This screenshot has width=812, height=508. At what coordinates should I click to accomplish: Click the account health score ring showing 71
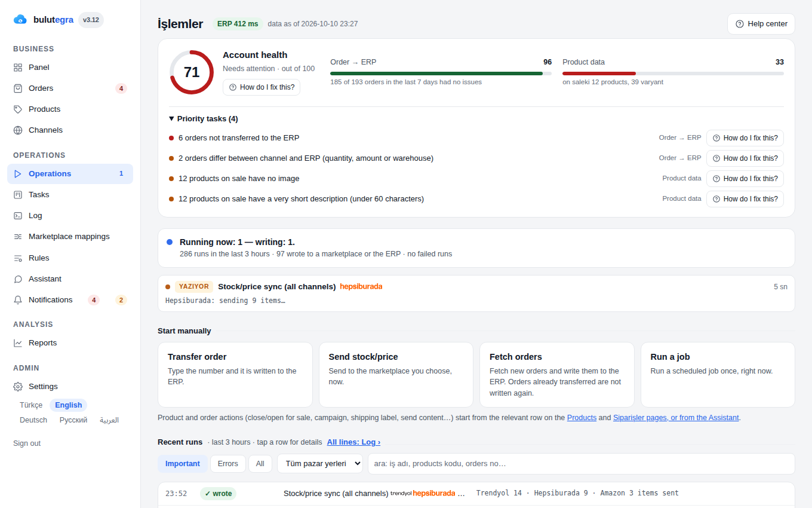(192, 72)
